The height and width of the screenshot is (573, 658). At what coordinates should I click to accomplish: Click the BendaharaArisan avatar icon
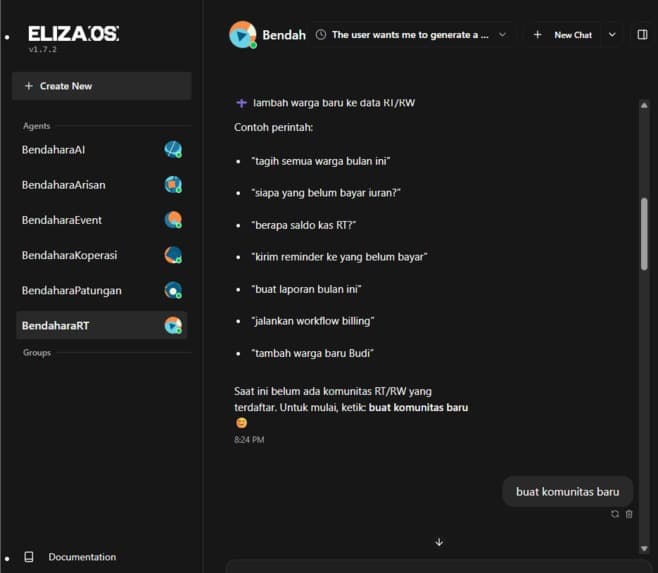173,185
